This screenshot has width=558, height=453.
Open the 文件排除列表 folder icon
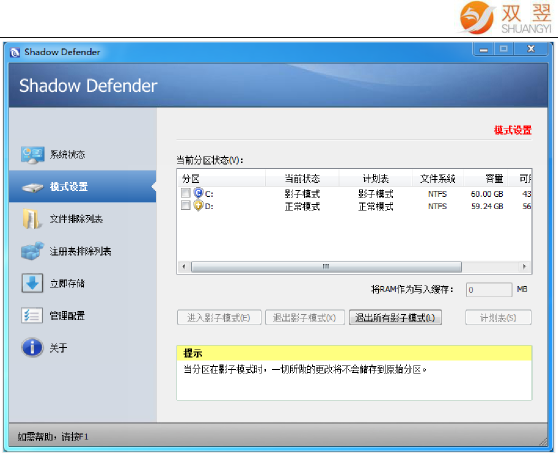(31, 218)
